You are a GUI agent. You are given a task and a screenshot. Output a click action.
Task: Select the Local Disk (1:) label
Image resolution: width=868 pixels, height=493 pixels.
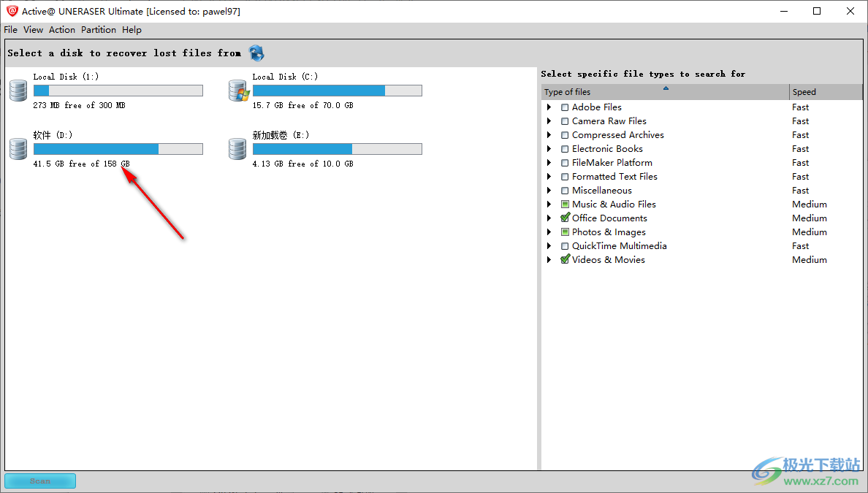66,77
